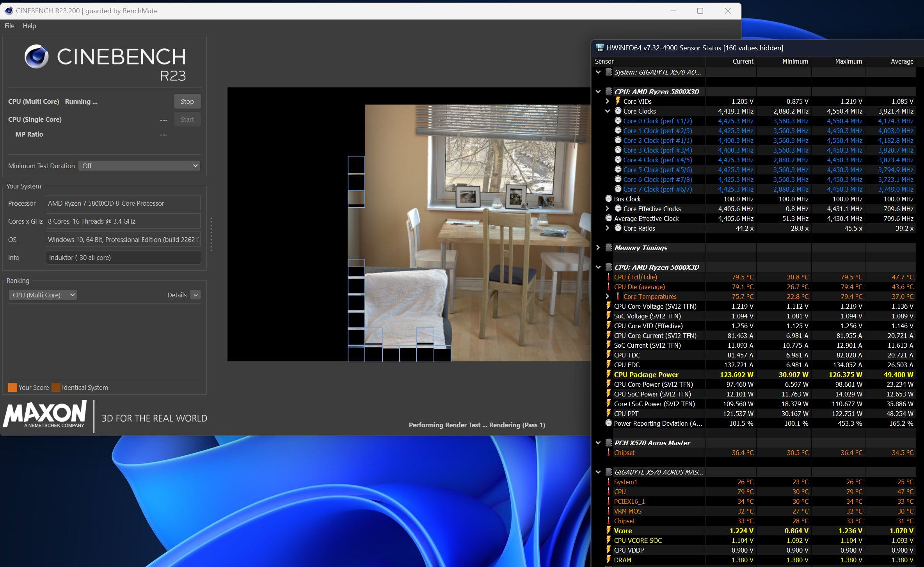
Task: Click the GIGABYTE X570 AORUS MAS... section icon
Action: click(607, 471)
